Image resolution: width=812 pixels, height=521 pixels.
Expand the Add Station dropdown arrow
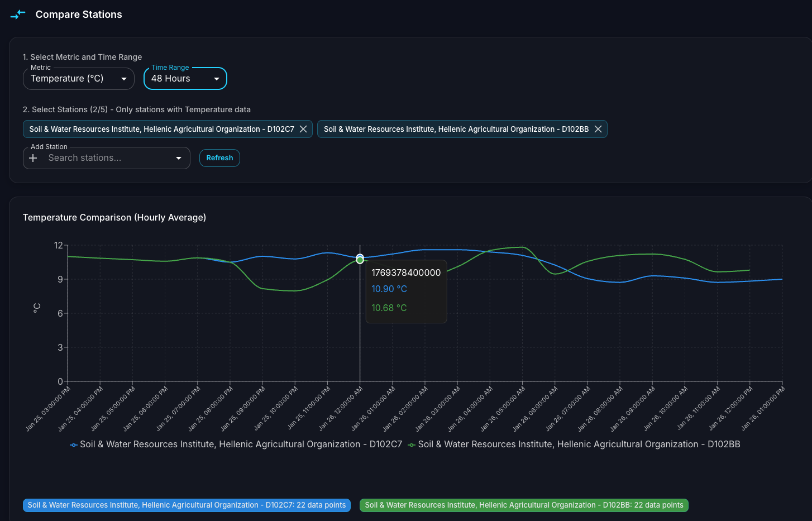tap(179, 158)
